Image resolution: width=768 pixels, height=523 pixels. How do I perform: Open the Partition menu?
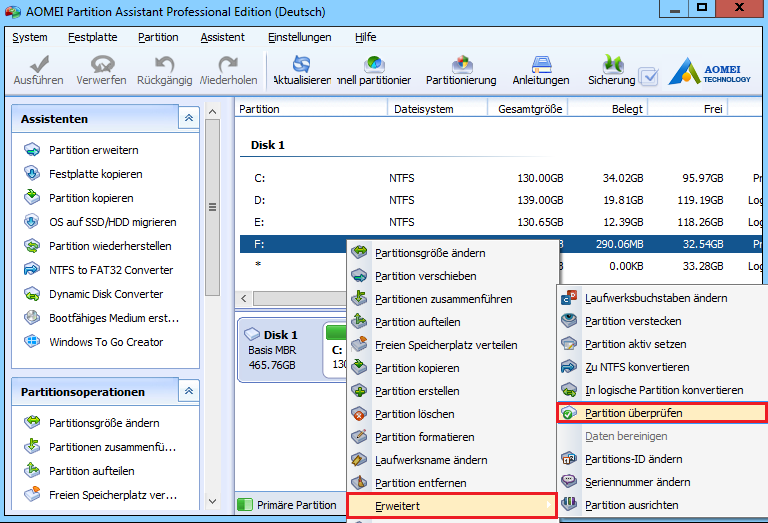click(x=158, y=37)
